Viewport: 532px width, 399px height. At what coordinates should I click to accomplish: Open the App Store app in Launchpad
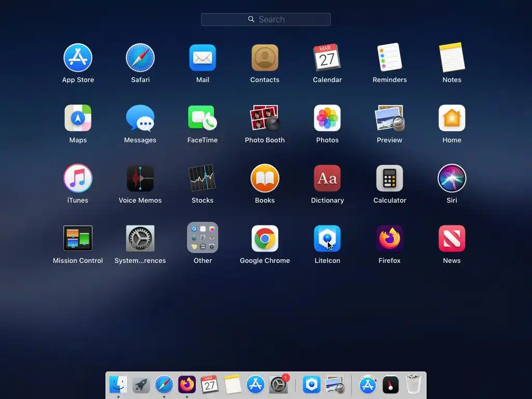(78, 58)
